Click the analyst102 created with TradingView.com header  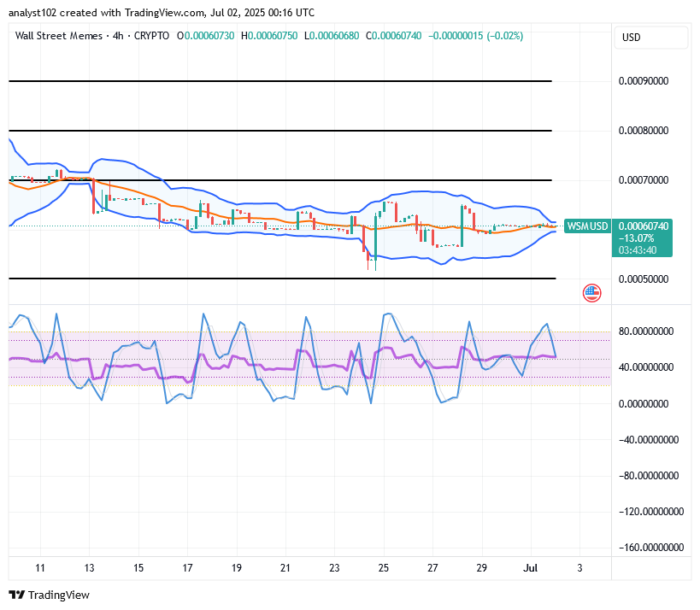[162, 13]
